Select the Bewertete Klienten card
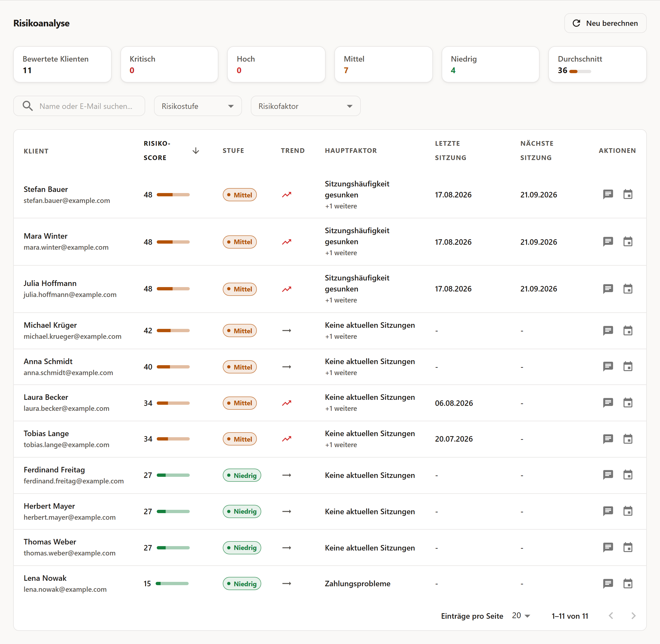660x644 pixels. coord(62,64)
